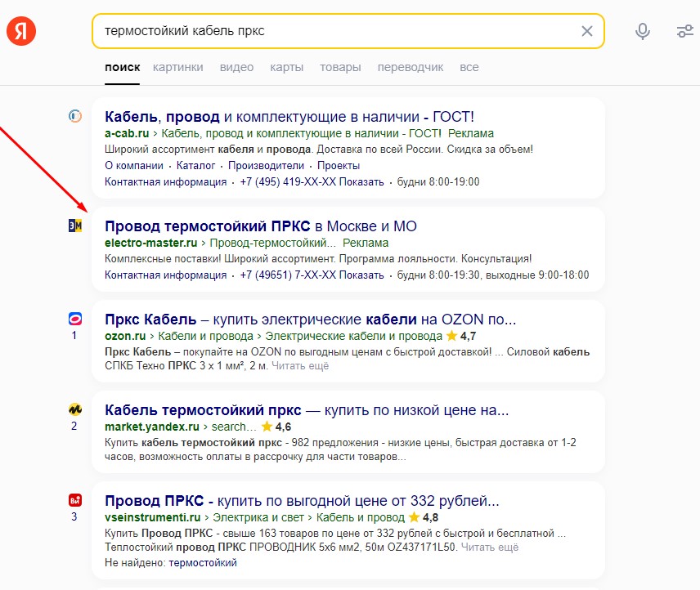Viewport: 700px width, 590px height.
Task: Open the видео search tab
Action: pos(236,67)
